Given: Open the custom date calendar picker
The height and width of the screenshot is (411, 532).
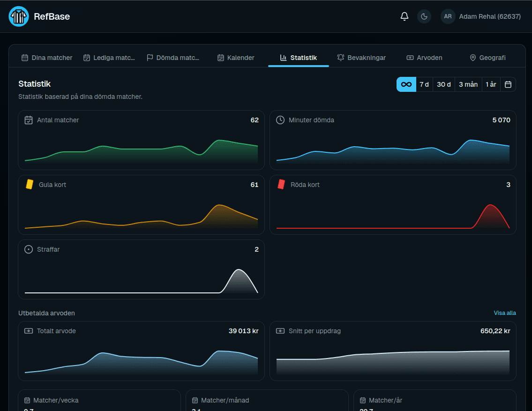Looking at the screenshot, I should coord(508,84).
